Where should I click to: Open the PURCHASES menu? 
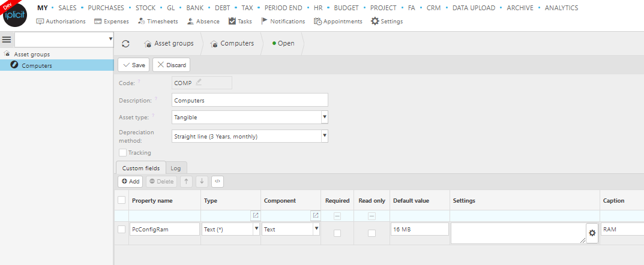(x=106, y=8)
